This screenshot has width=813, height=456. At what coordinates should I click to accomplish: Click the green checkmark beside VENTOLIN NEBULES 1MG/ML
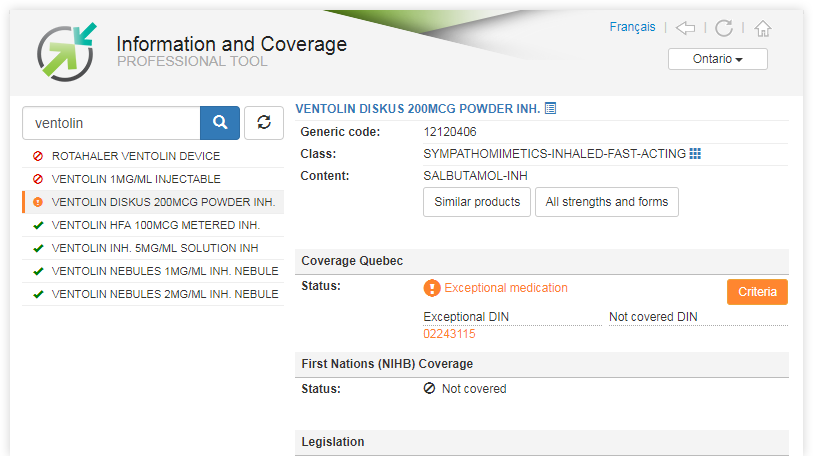38,271
